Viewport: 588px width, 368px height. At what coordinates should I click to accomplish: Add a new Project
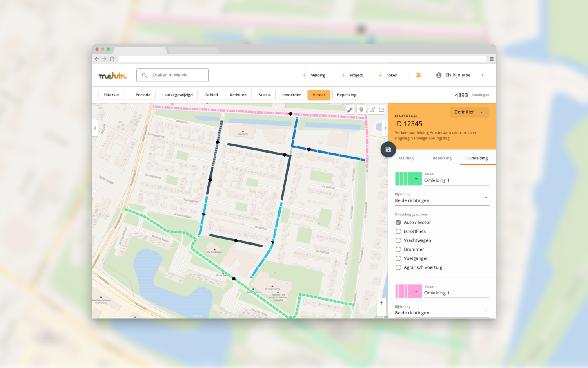click(352, 75)
